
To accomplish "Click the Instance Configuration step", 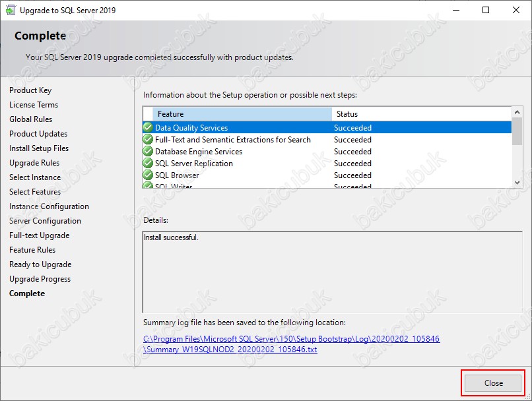I will point(49,206).
